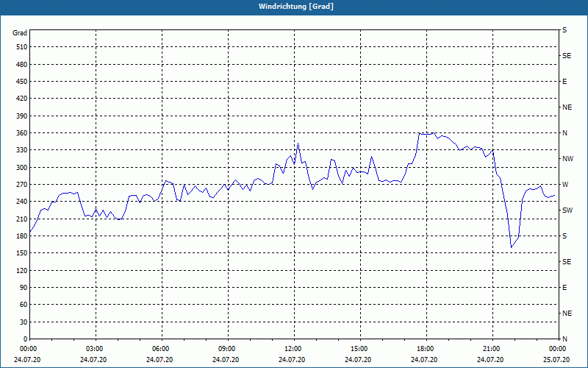
Task: Click the 25.07.20 date label
Action: pyautogui.click(x=556, y=360)
